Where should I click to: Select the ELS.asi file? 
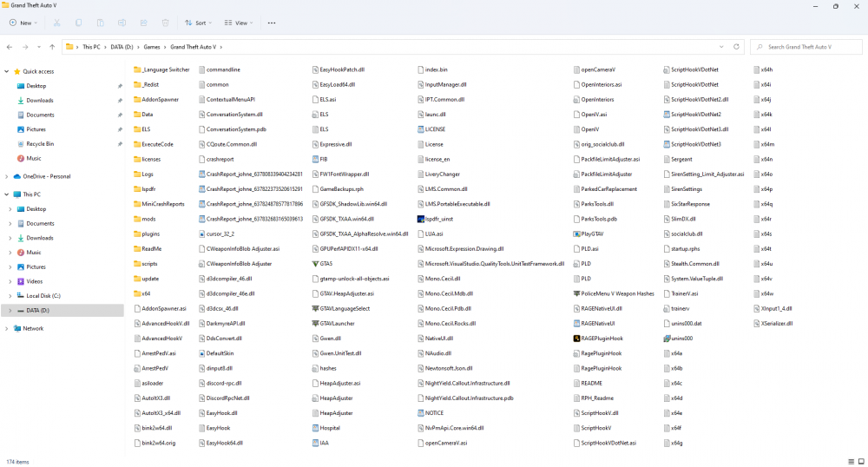click(324, 100)
